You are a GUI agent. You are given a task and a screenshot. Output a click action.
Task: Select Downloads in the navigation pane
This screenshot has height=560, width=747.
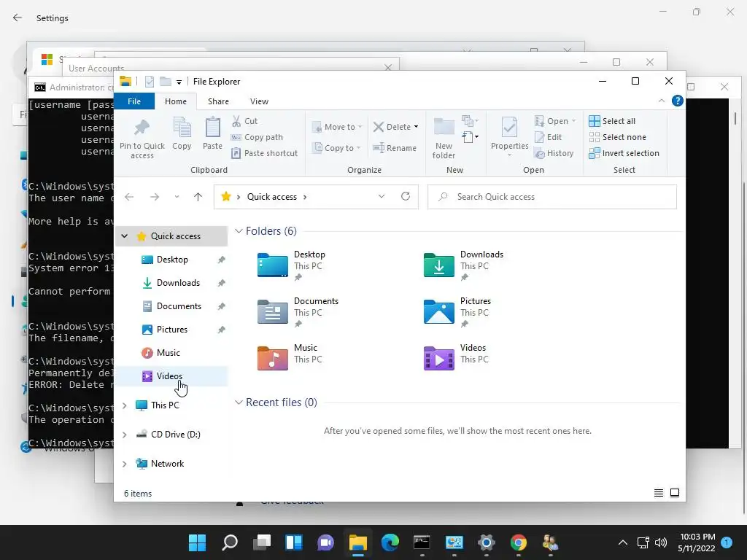171,282
